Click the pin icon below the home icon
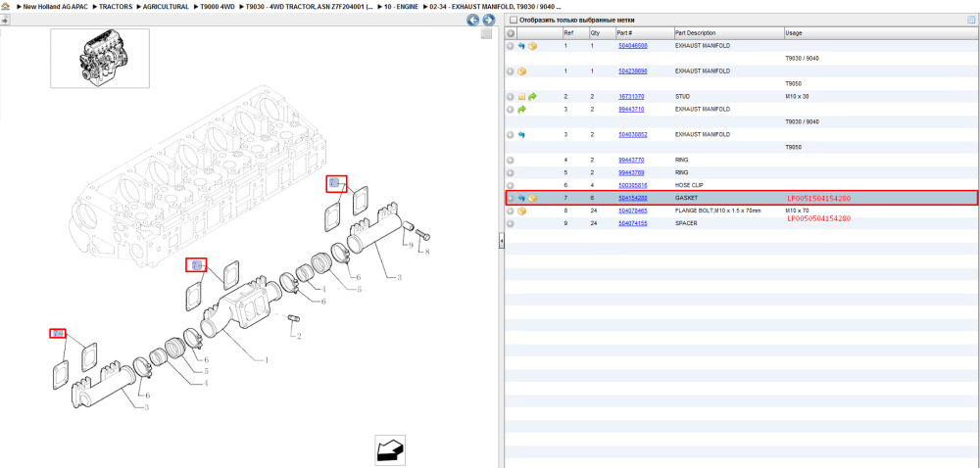This screenshot has height=468, width=980. coord(5,20)
